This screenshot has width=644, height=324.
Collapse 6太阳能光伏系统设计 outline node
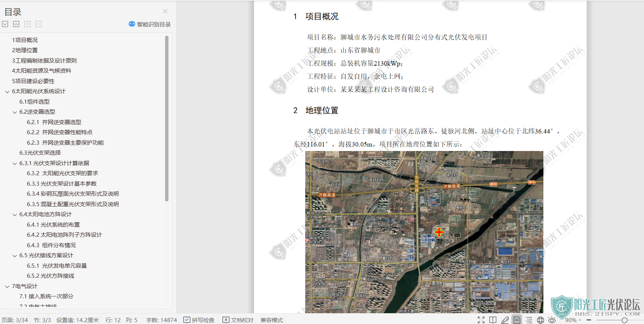pyautogui.click(x=7, y=91)
